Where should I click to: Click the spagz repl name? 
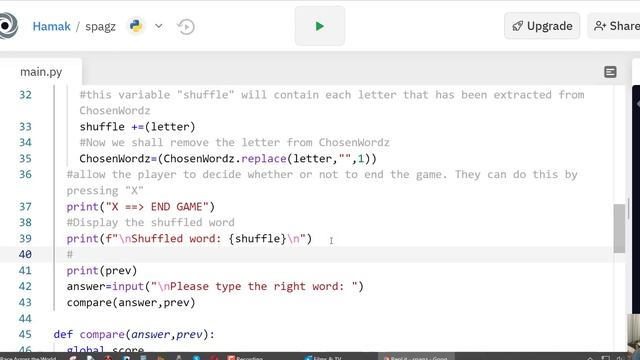pyautogui.click(x=100, y=27)
